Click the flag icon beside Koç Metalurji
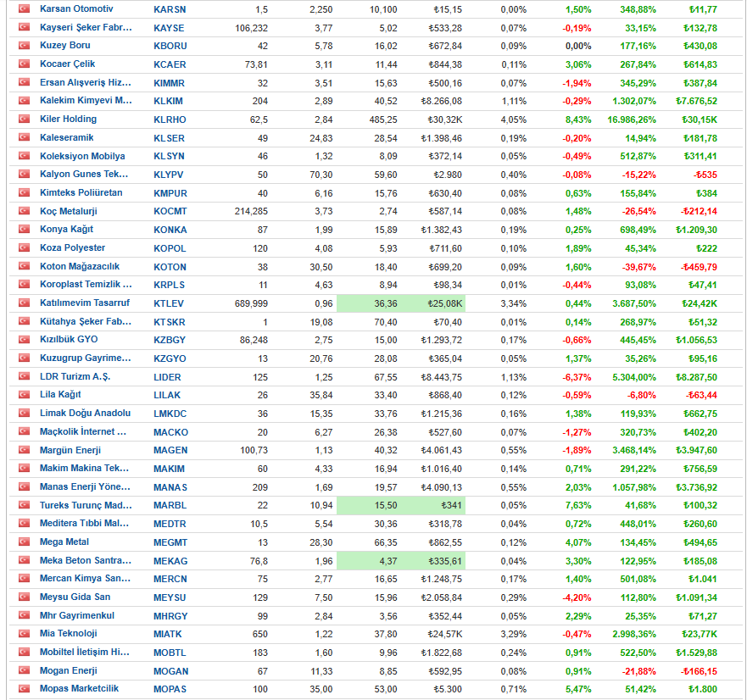Image resolution: width=747 pixels, height=700 pixels. tap(24, 211)
